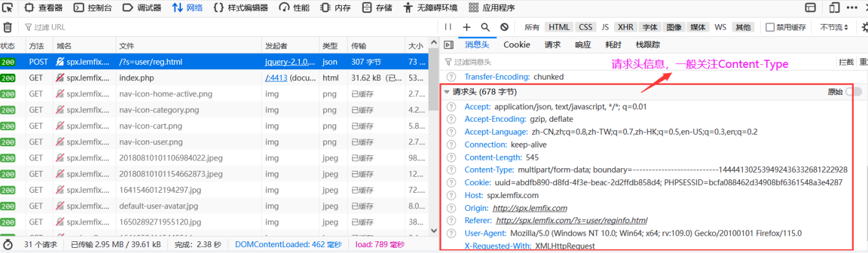The image size is (868, 253).
Task: Sort requests by 状态 status column
Action: coord(12,46)
